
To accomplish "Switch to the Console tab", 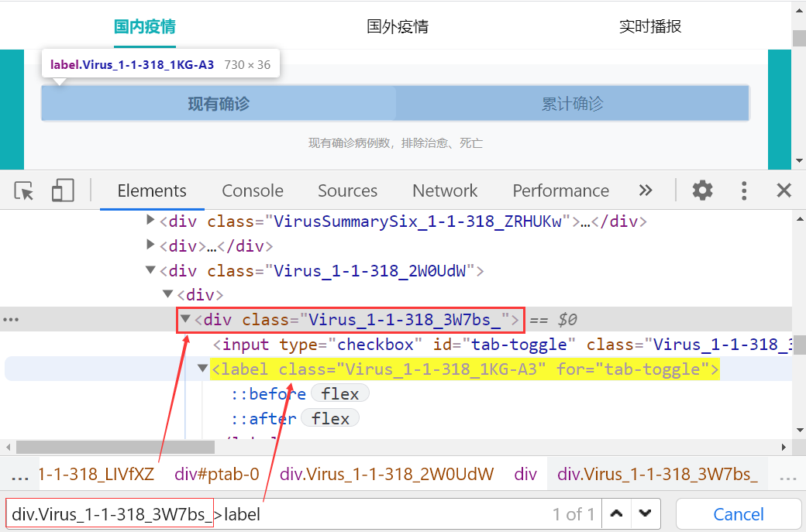I will coord(253,190).
